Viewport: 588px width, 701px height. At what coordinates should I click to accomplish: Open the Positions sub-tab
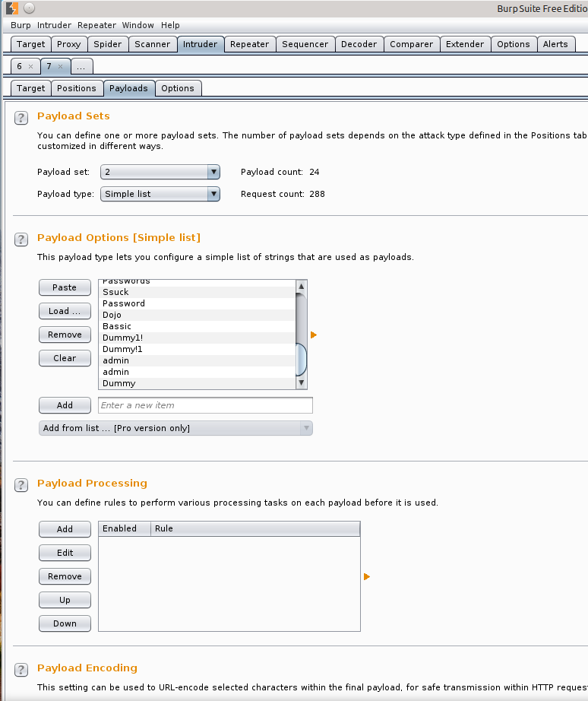pos(77,88)
